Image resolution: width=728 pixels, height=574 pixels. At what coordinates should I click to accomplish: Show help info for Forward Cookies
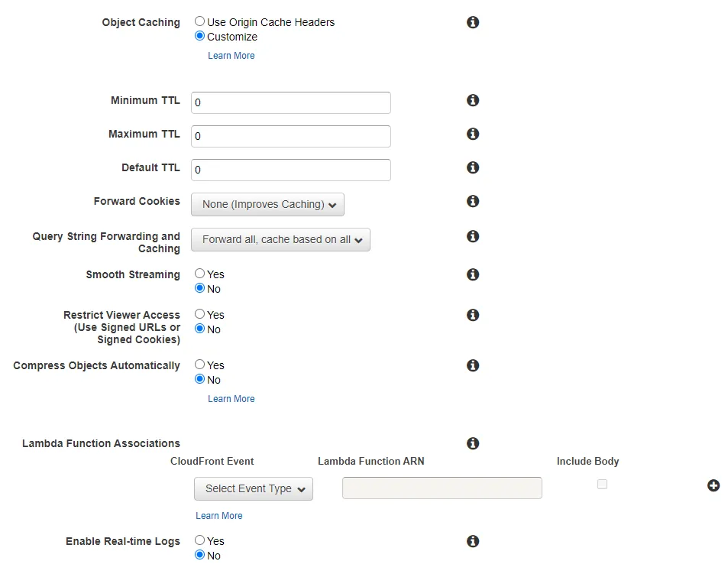[473, 202]
